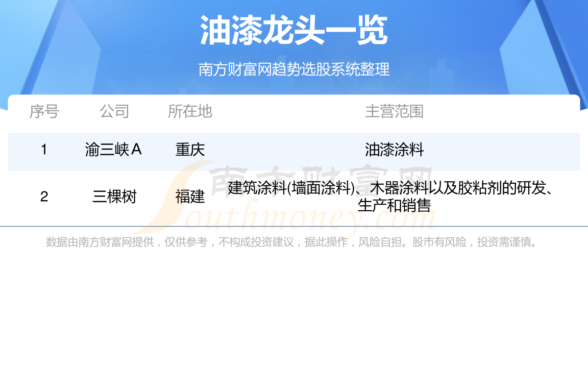The height and width of the screenshot is (392, 588).
Task: Select the 序号 column header
Action: (44, 111)
